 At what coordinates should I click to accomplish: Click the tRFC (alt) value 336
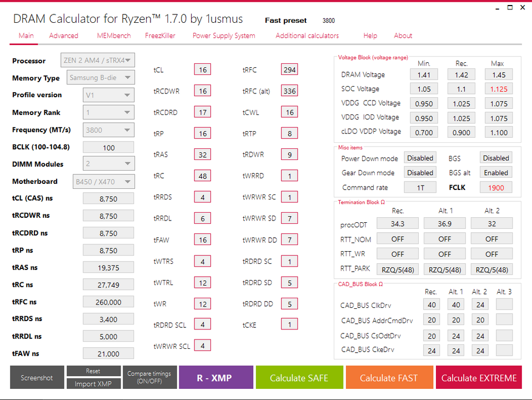[289, 91]
